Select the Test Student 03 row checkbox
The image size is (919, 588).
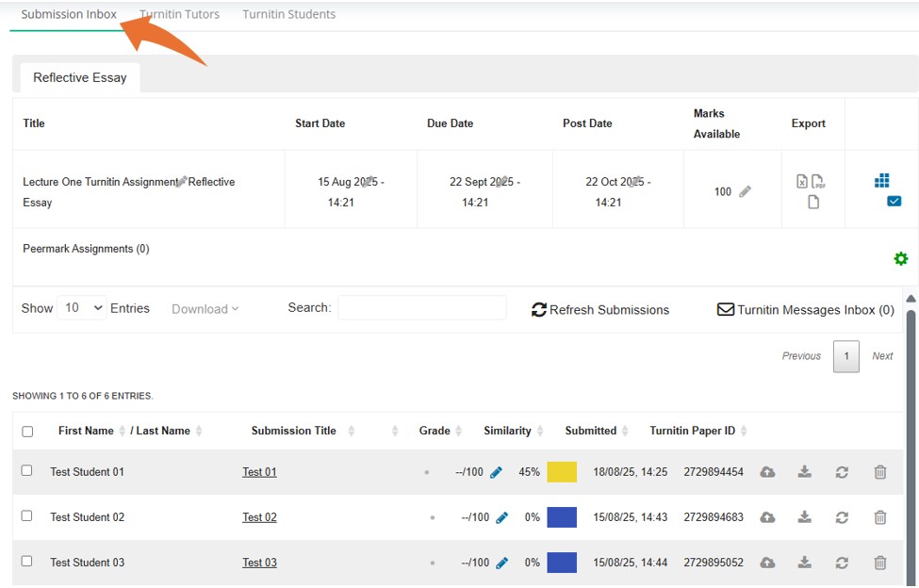[x=26, y=561]
